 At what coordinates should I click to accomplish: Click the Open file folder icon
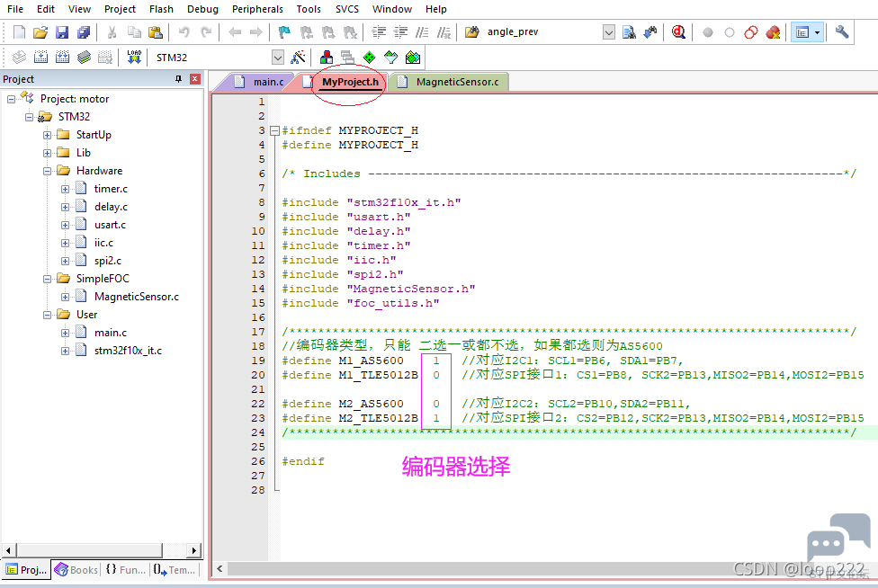pos(40,32)
